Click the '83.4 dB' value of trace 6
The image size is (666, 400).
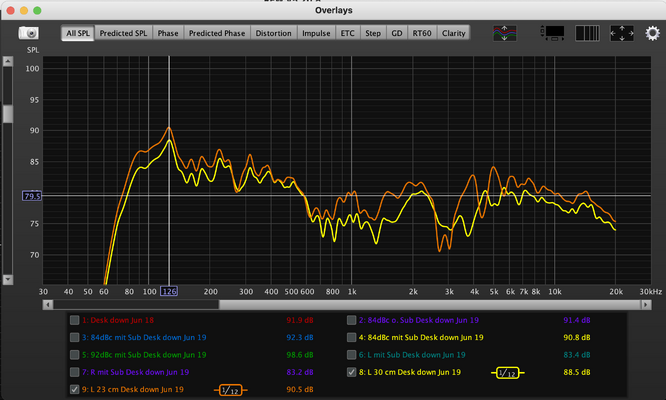[577, 355]
